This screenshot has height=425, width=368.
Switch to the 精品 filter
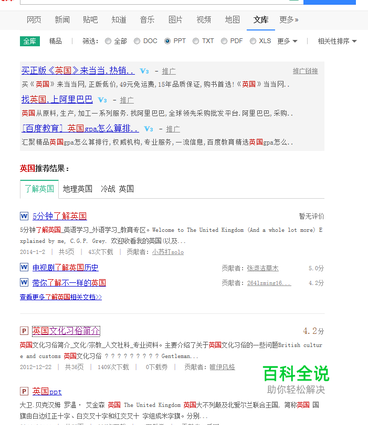(55, 41)
